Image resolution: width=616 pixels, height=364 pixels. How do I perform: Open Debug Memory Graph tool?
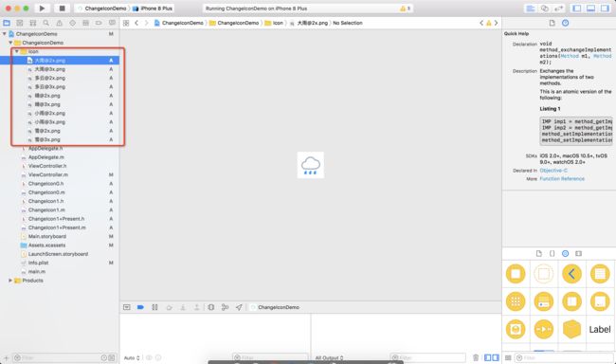click(225, 307)
